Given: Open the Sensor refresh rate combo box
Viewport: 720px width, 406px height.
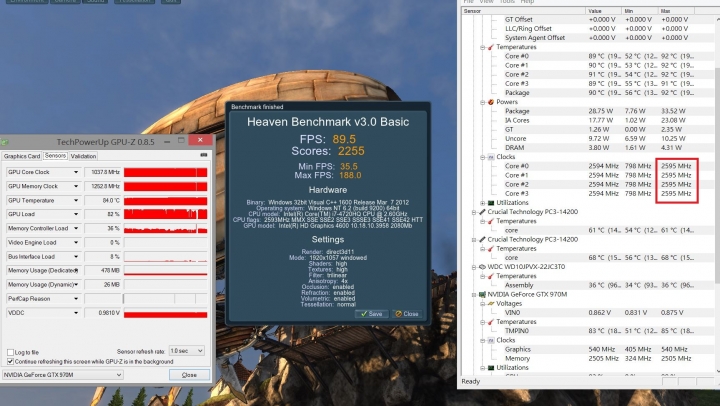Looking at the screenshot, I should pyautogui.click(x=186, y=351).
